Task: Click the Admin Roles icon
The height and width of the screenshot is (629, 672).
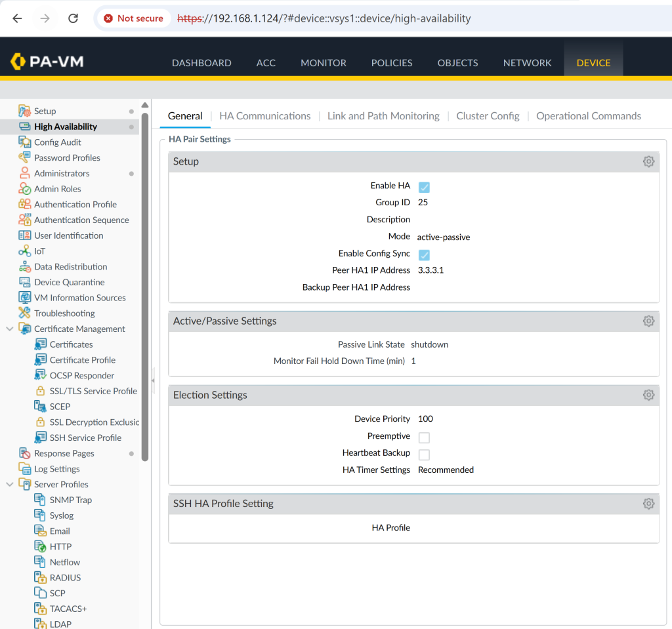Action: point(24,188)
